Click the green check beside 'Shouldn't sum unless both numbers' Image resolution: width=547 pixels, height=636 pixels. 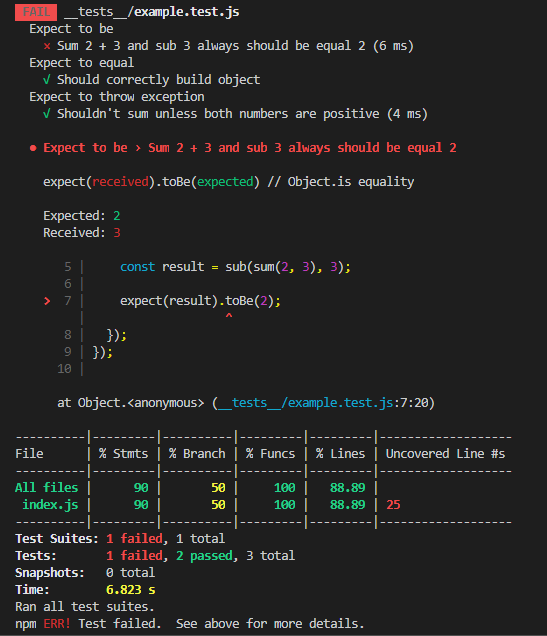click(47, 114)
